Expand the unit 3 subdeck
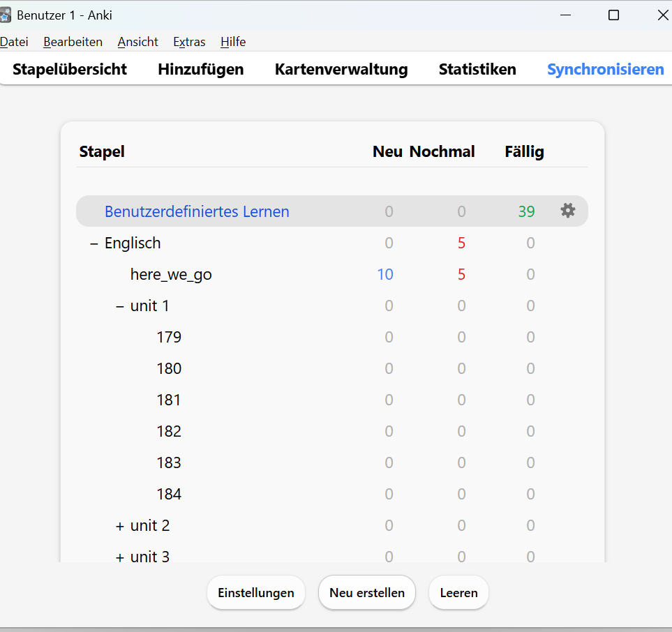This screenshot has width=672, height=632. [120, 557]
